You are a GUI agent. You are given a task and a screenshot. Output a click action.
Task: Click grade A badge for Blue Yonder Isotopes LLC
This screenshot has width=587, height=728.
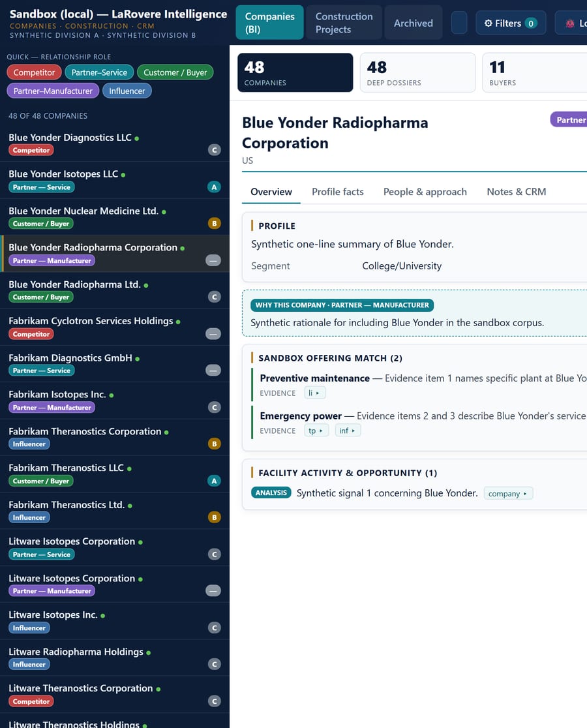(214, 187)
